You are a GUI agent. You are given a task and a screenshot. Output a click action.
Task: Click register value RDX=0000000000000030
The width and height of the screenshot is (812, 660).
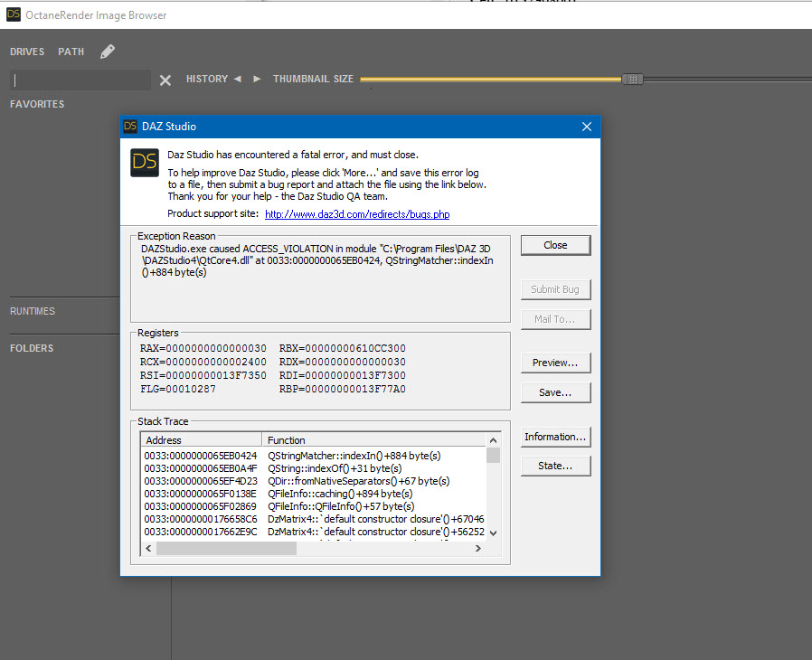coord(343,362)
